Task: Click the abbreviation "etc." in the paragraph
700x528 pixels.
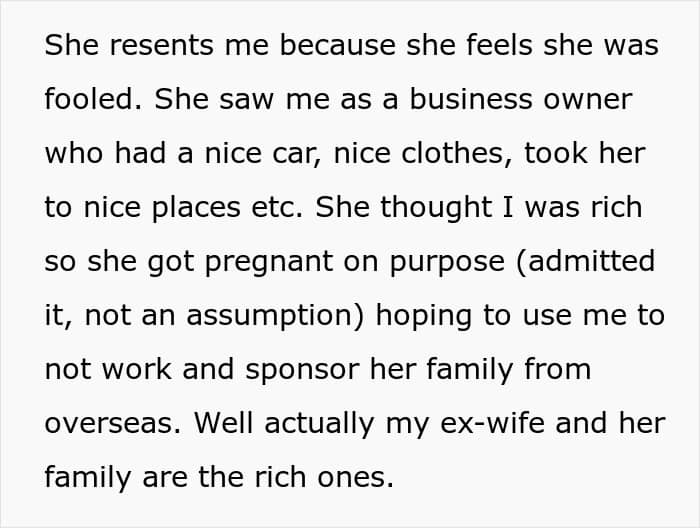Action: (277, 208)
